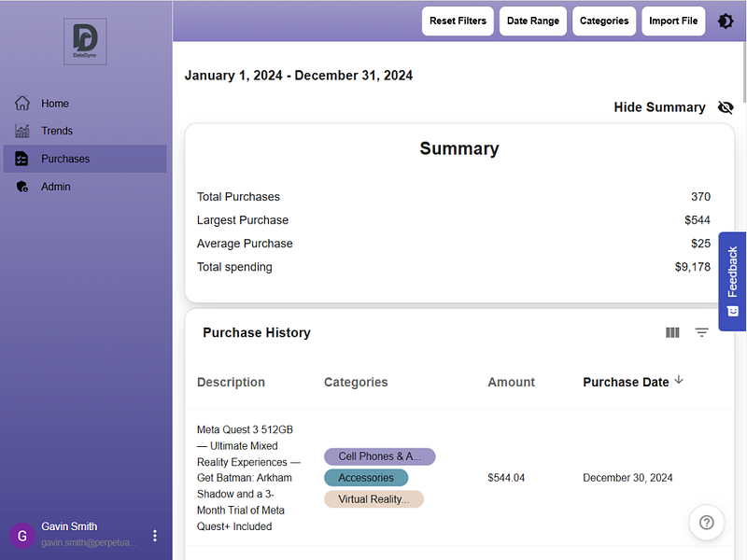Open column visibility selector icon
Screen dimensions: 747x560
672,332
